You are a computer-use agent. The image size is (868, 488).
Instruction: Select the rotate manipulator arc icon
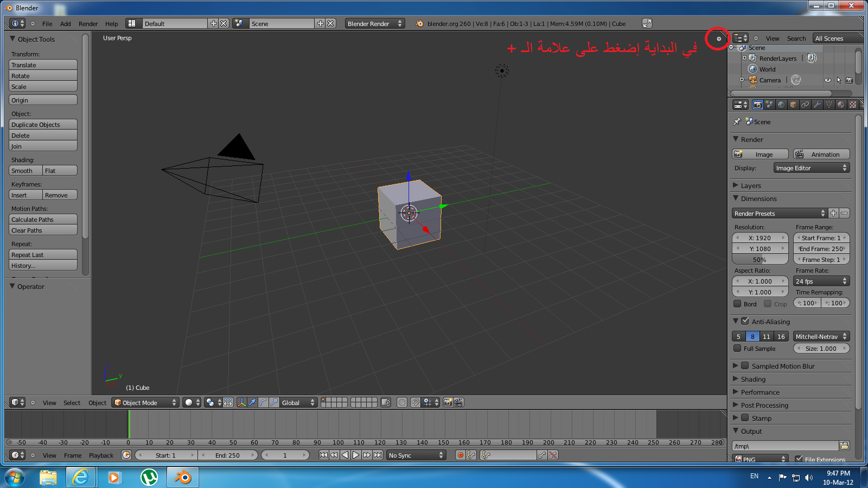(x=263, y=402)
